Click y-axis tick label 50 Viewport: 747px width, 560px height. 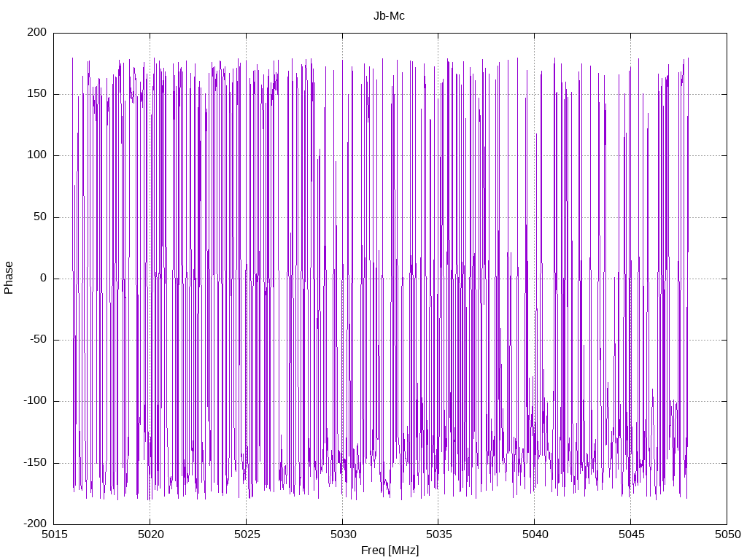[x=40, y=217]
